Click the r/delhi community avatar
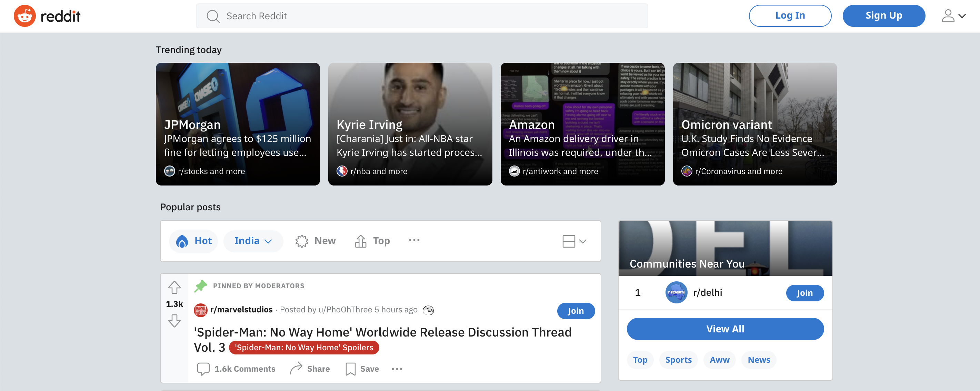The width and height of the screenshot is (980, 391). click(x=676, y=292)
